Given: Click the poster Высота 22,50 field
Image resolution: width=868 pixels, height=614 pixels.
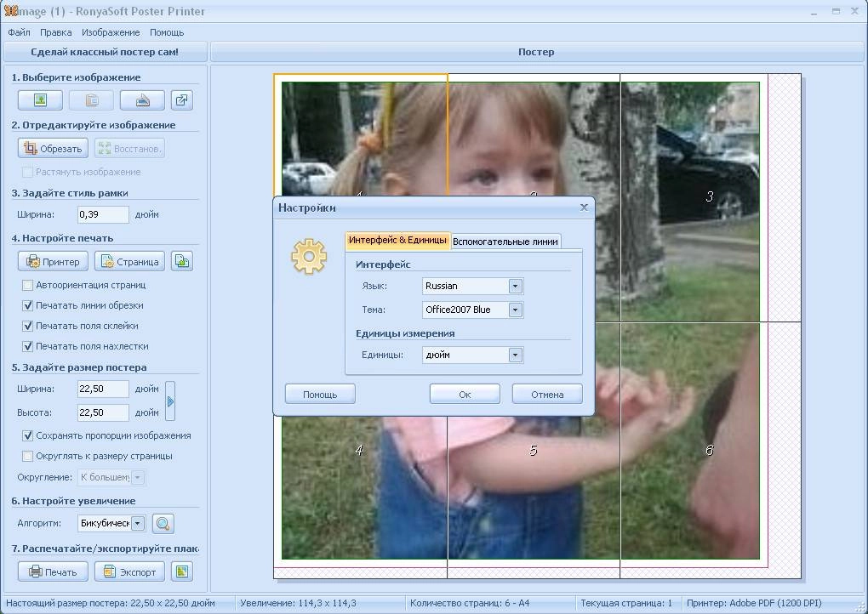Looking at the screenshot, I should coord(103,412).
